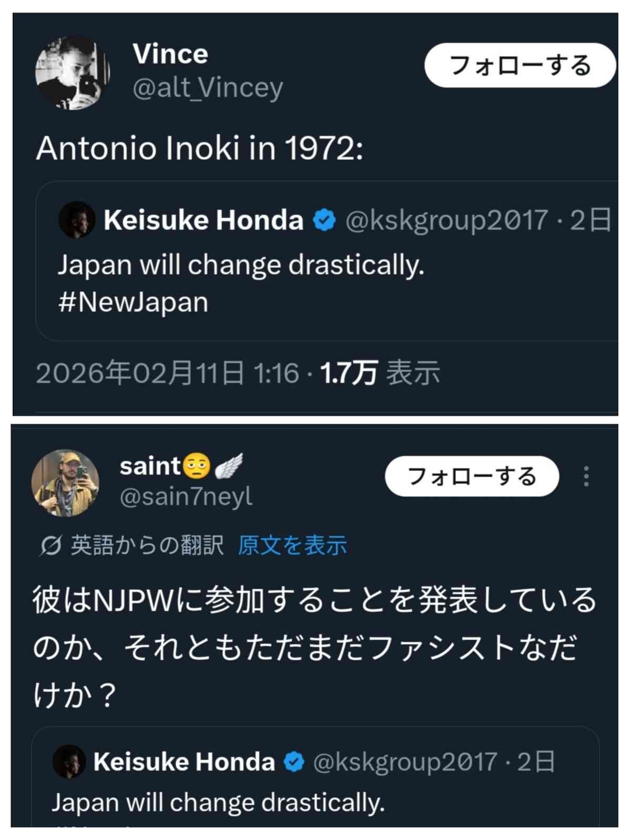The width and height of the screenshot is (631, 840).
Task: Follow the @alt_Vincey account
Action: click(x=520, y=66)
